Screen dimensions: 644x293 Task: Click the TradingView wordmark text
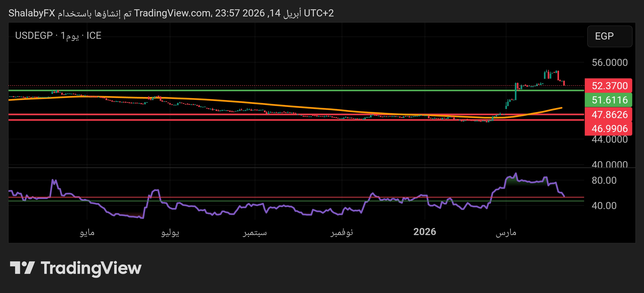(91, 268)
